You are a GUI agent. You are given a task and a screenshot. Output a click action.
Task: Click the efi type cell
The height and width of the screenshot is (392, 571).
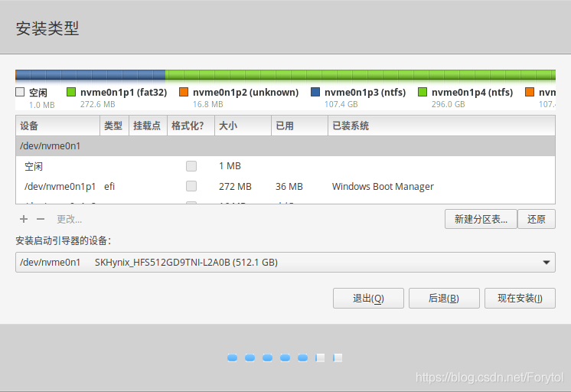tap(109, 187)
